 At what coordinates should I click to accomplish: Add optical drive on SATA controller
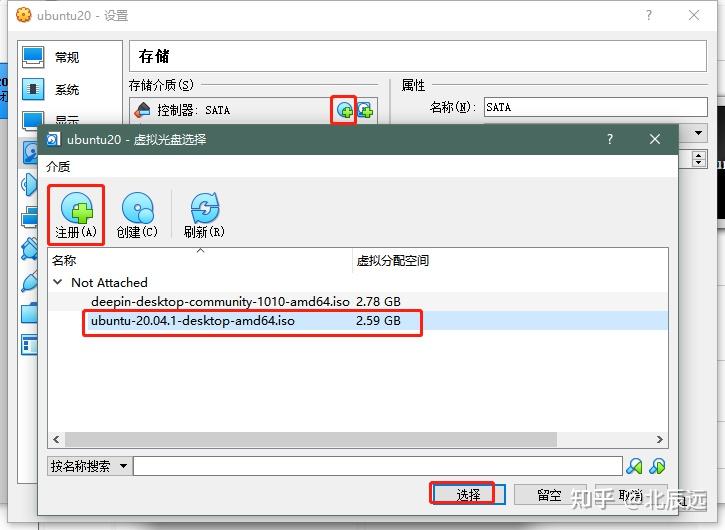pos(344,110)
